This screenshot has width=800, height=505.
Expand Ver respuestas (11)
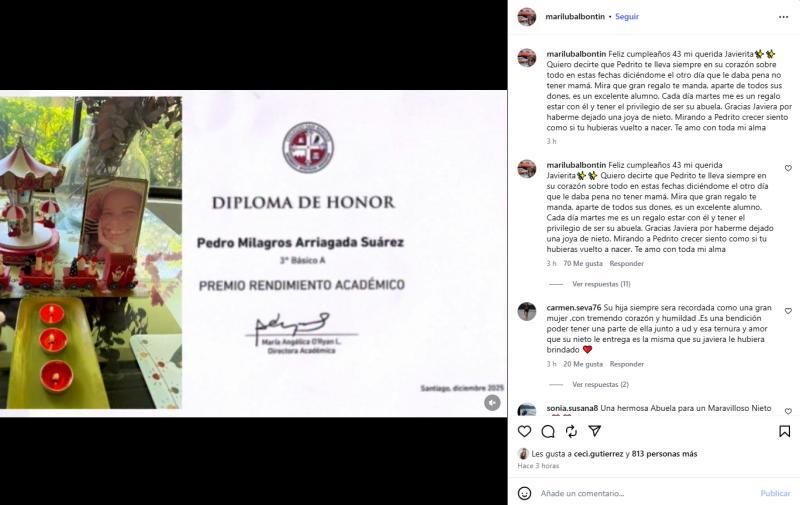click(x=601, y=284)
